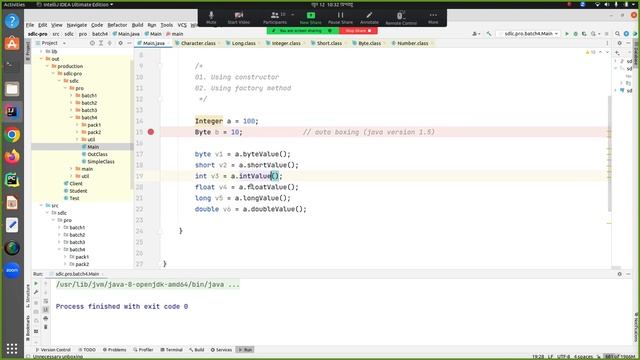Viewport: 640px width, 360px height.
Task: Open Zoom Remote Control options
Action: (x=401, y=18)
